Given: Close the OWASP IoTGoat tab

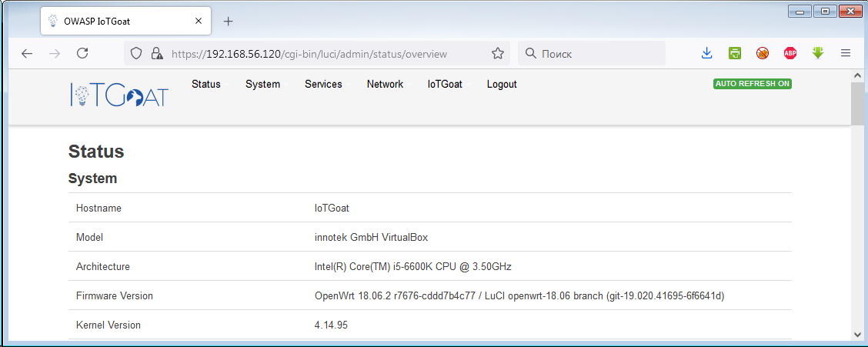Looking at the screenshot, I should tap(199, 22).
